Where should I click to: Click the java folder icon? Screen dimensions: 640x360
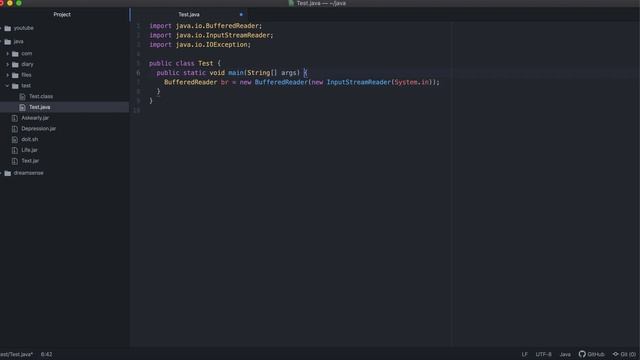point(8,42)
